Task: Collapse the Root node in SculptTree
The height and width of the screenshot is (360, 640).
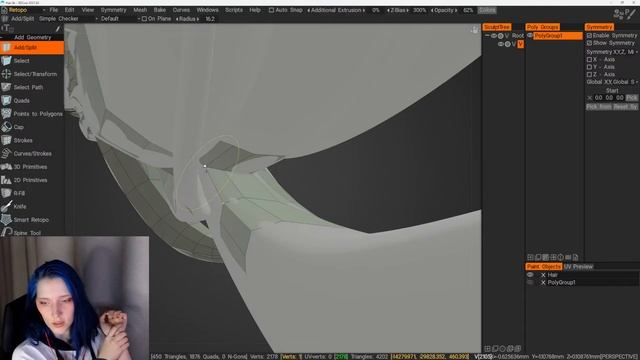Action: click(487, 36)
